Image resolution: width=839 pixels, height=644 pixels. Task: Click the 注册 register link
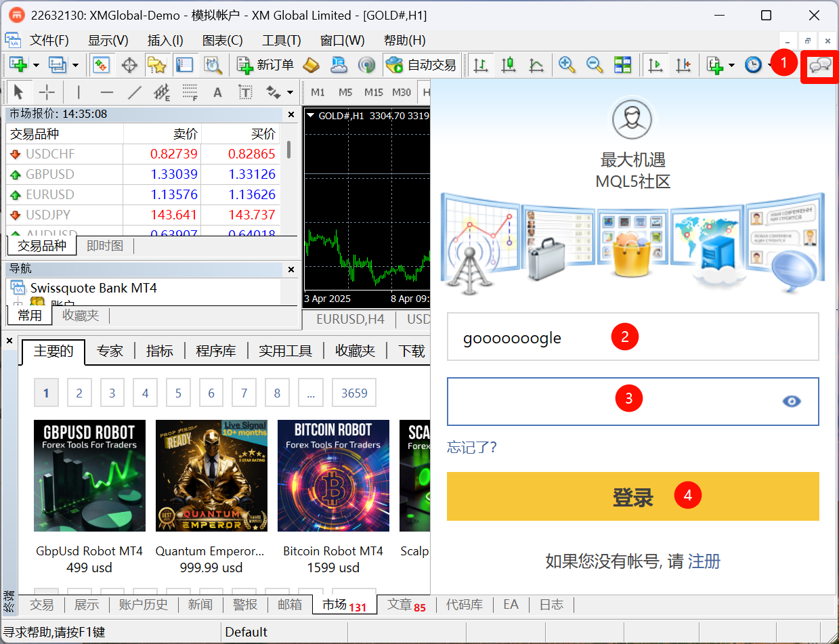coord(704,561)
